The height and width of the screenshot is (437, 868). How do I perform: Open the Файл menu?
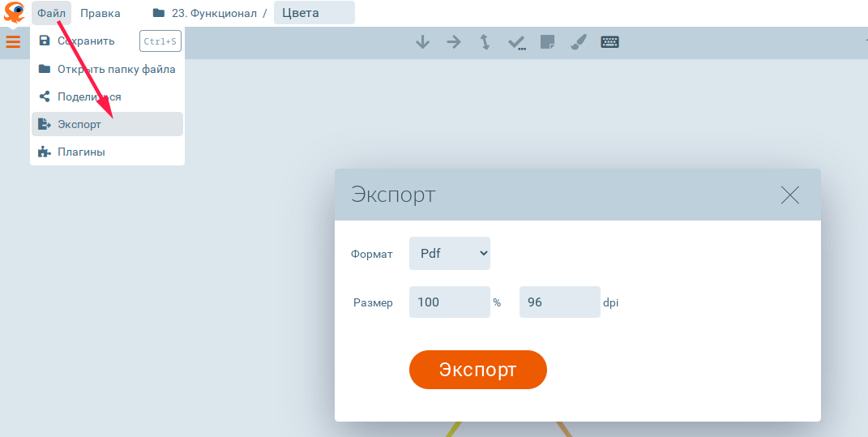pyautogui.click(x=52, y=13)
